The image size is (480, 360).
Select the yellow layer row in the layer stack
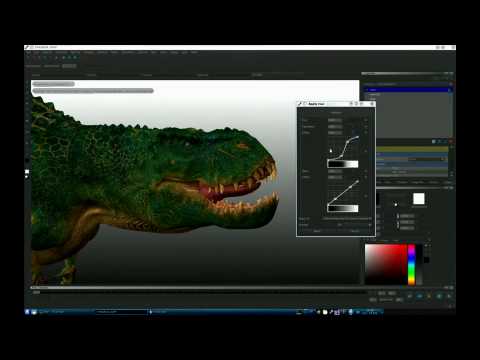pyautogui.click(x=412, y=149)
